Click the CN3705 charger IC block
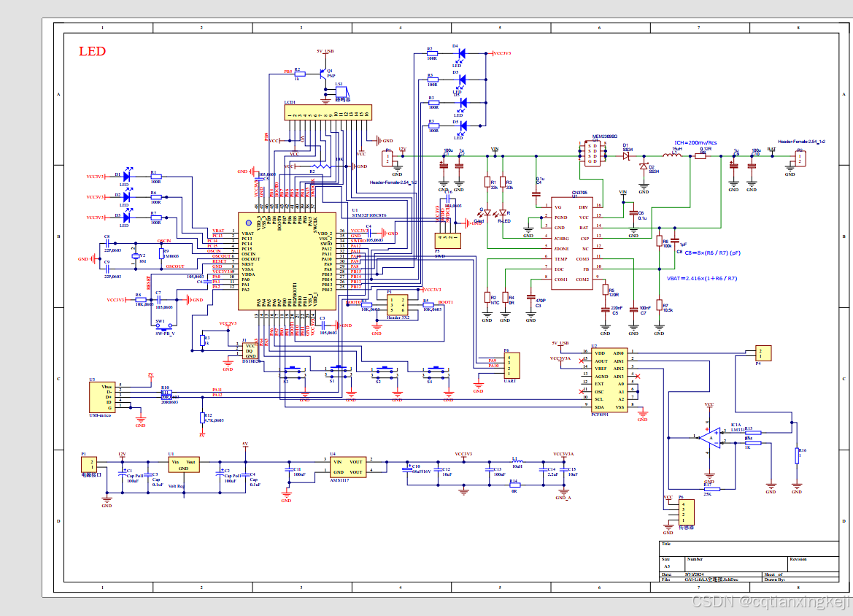 click(x=572, y=243)
